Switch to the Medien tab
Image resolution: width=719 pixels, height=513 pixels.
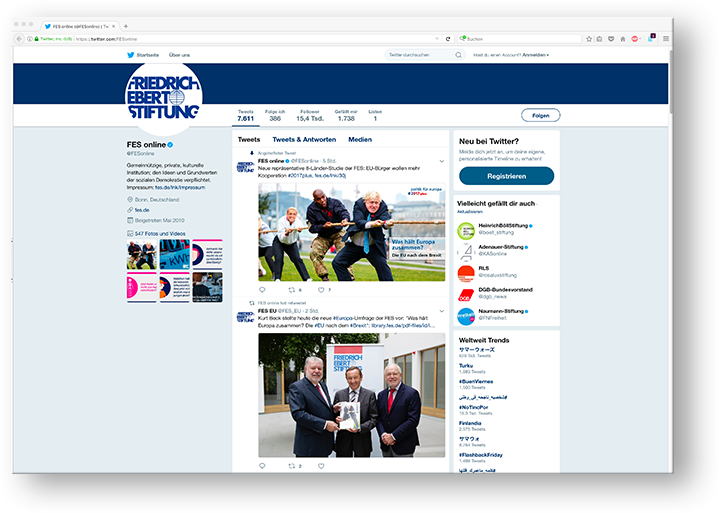360,139
